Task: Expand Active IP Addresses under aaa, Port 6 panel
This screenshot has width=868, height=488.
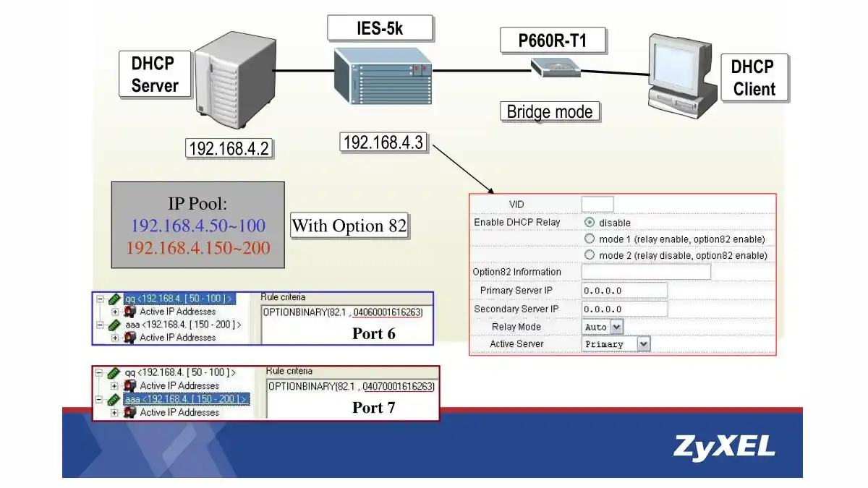Action: (x=116, y=338)
